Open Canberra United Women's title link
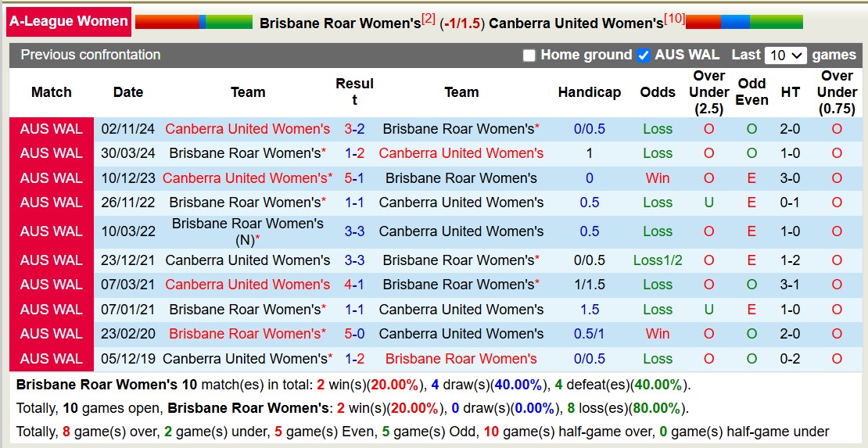 tap(576, 23)
